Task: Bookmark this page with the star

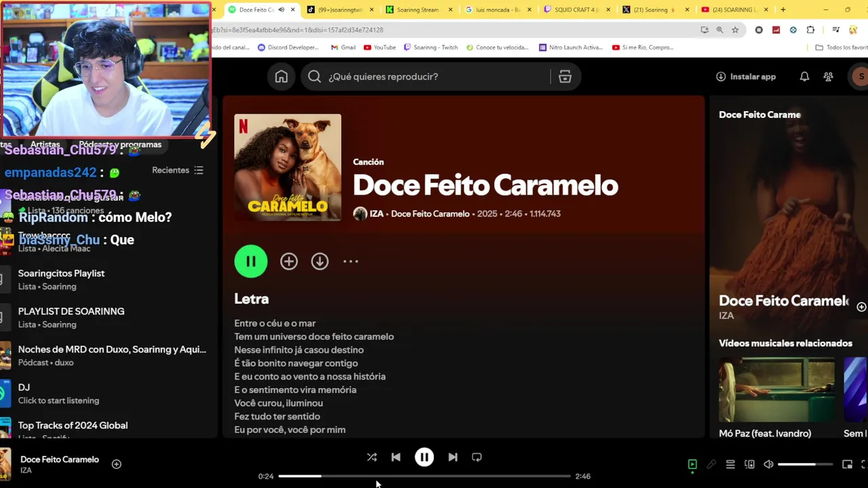Action: (735, 30)
